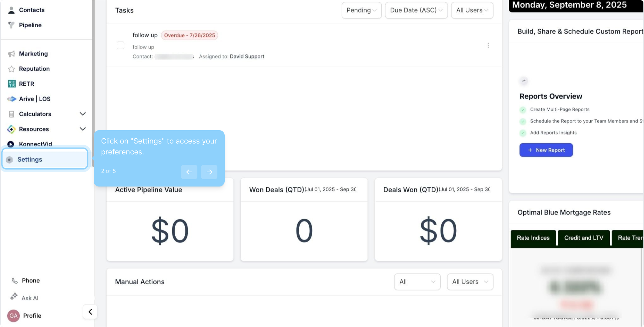Open the Pending status dropdown
This screenshot has width=644, height=327.
361,10
